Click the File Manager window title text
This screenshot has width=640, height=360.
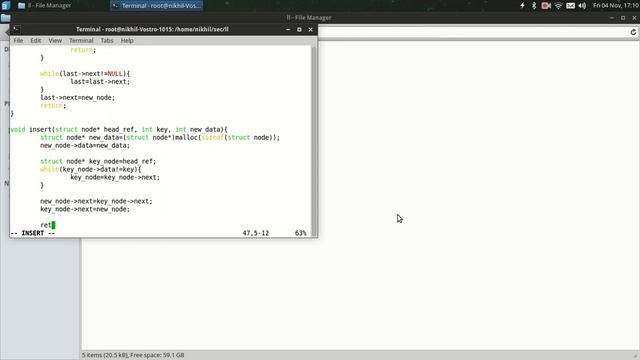309,18
